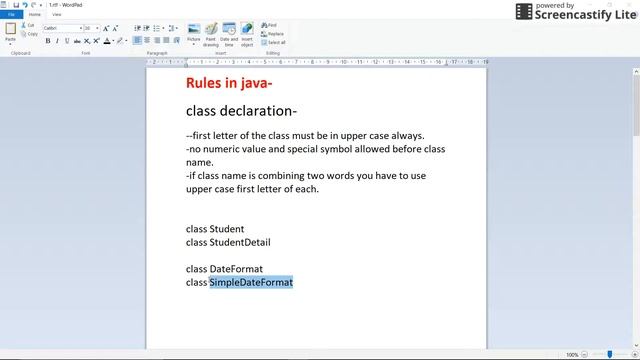The image size is (640, 360).
Task: Open Replace in the Editing group
Action: (x=272, y=34)
